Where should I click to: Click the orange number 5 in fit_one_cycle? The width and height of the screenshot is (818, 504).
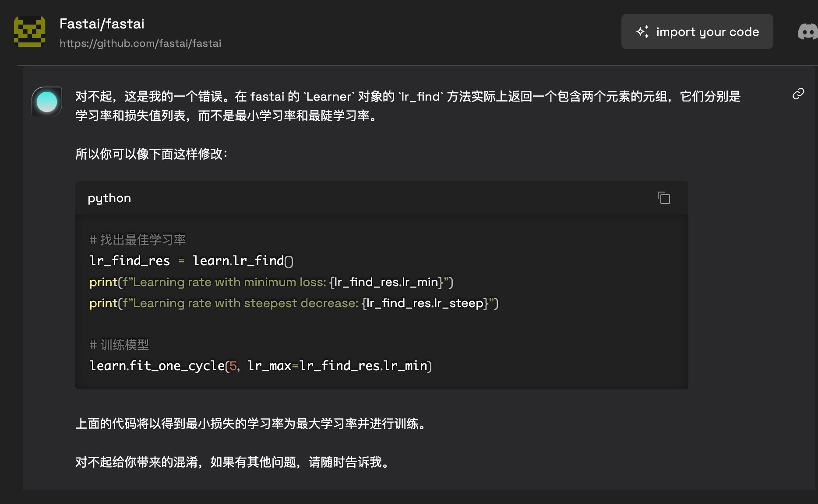[x=233, y=366]
